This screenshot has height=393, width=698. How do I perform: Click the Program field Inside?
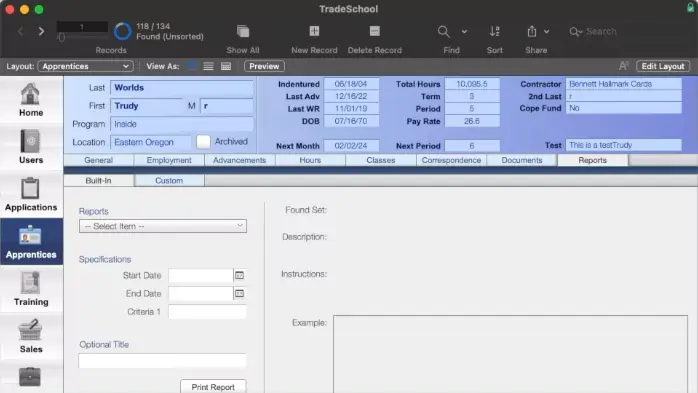[182, 124]
